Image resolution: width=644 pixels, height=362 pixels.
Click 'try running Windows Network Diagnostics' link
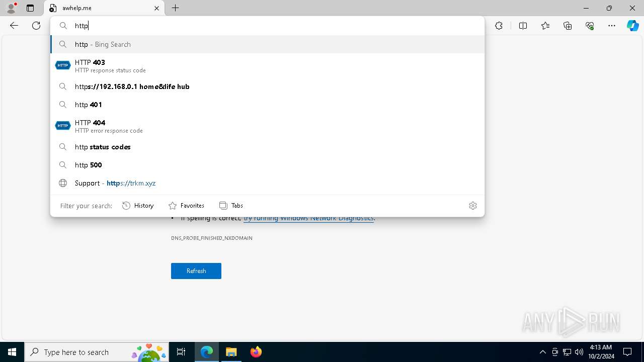pos(308,218)
